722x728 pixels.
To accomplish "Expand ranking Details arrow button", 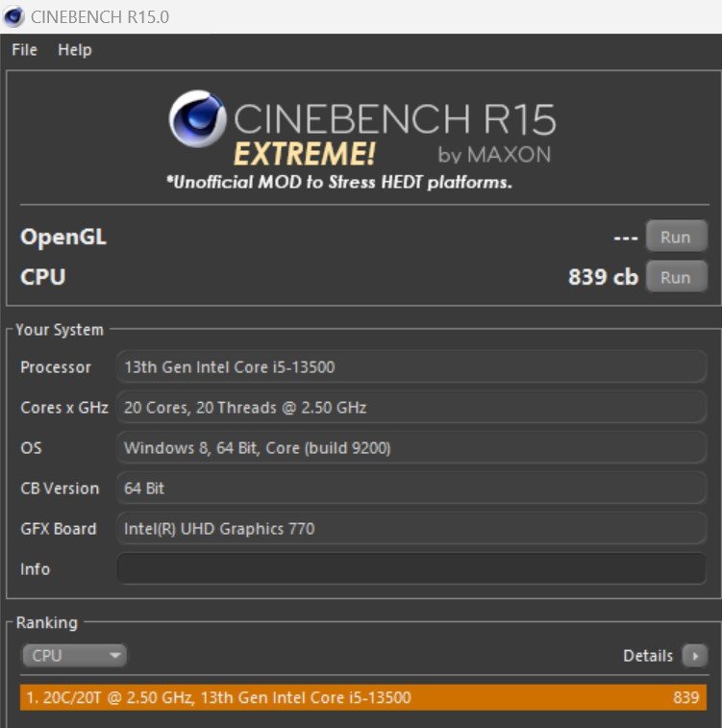I will 694,656.
